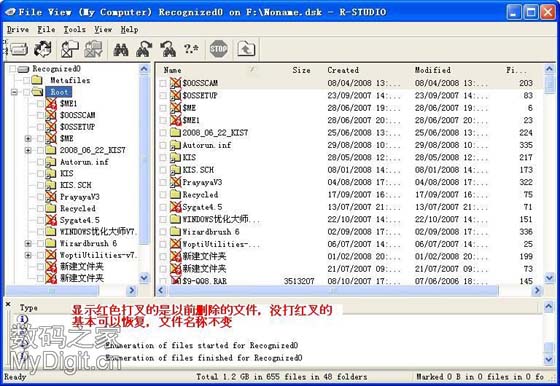
Task: Expand the 2008_06_22_KIS7 tree node
Action: (x=28, y=150)
